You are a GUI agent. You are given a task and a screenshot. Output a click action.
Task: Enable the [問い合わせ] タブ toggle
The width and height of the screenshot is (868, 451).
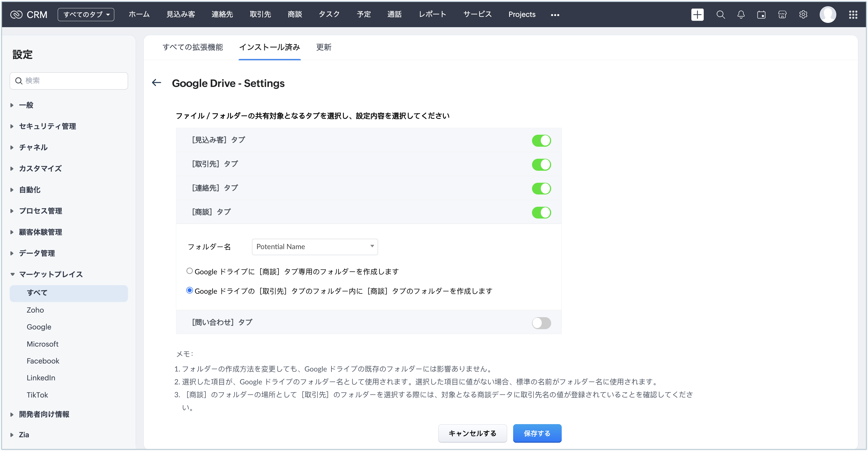pyautogui.click(x=541, y=323)
